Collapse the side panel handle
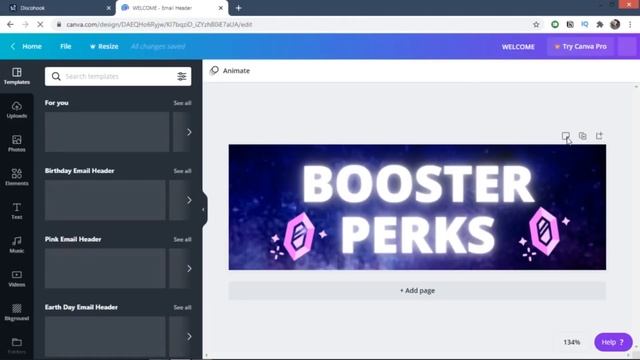 point(203,209)
